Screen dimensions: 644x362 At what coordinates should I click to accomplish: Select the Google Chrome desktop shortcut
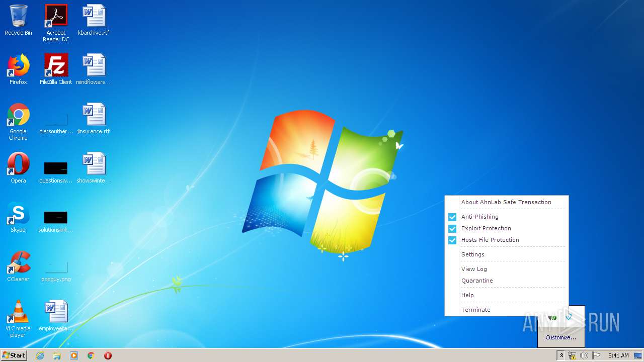tap(18, 122)
